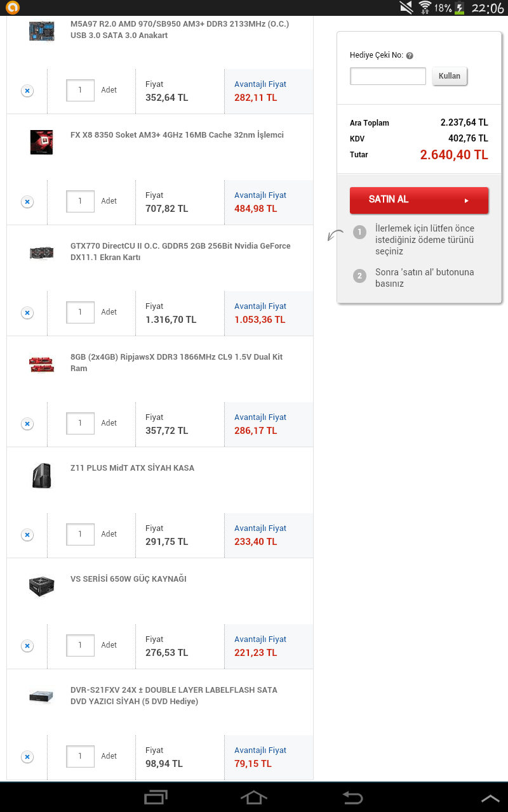The width and height of the screenshot is (508, 812).
Task: Remove the VS 650W power supply item
Action: [x=27, y=646]
